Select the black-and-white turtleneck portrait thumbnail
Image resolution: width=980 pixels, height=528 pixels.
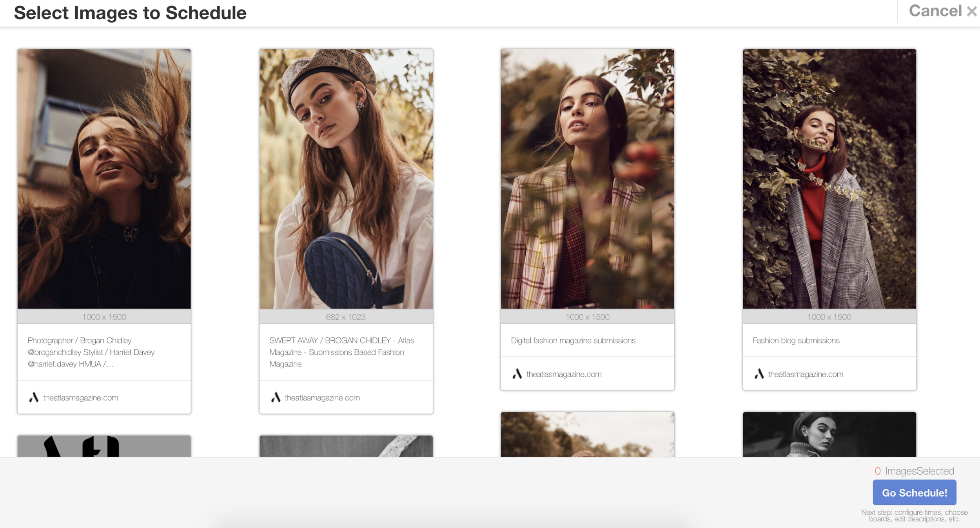point(829,434)
